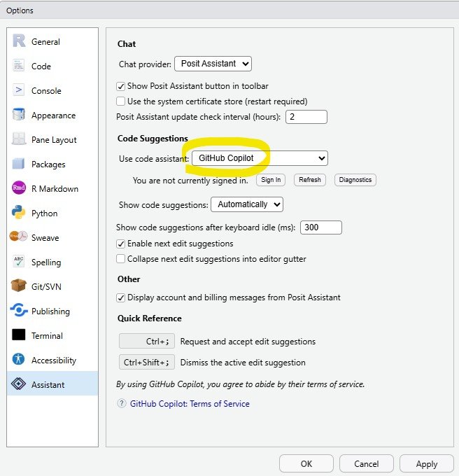This screenshot has height=476, width=459.
Task: Open the Sweave label
Action: pos(45,238)
